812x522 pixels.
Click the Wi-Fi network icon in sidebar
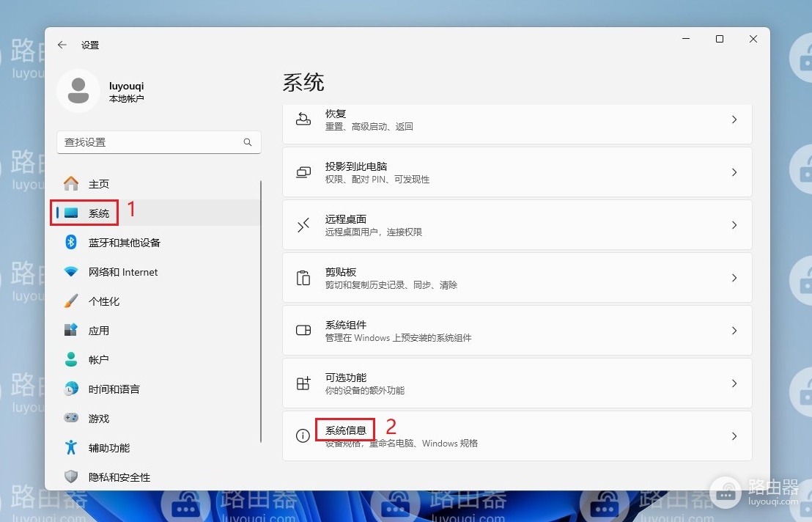(71, 271)
